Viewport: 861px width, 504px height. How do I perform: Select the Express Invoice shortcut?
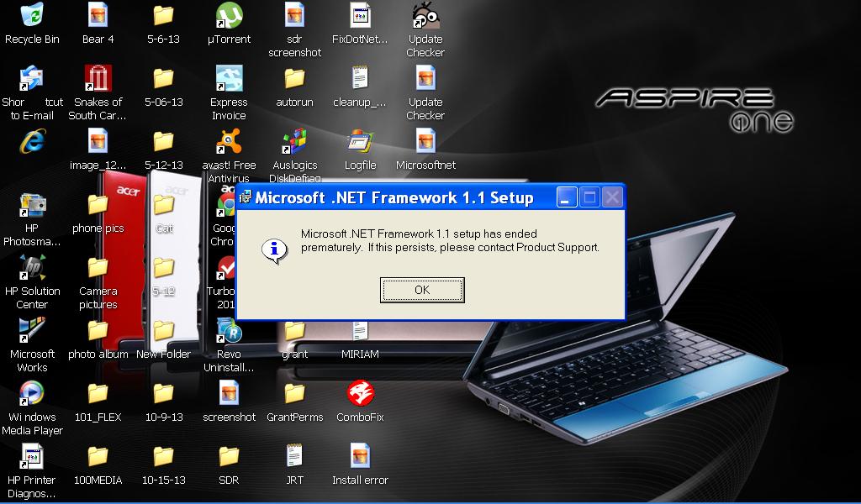click(229, 78)
